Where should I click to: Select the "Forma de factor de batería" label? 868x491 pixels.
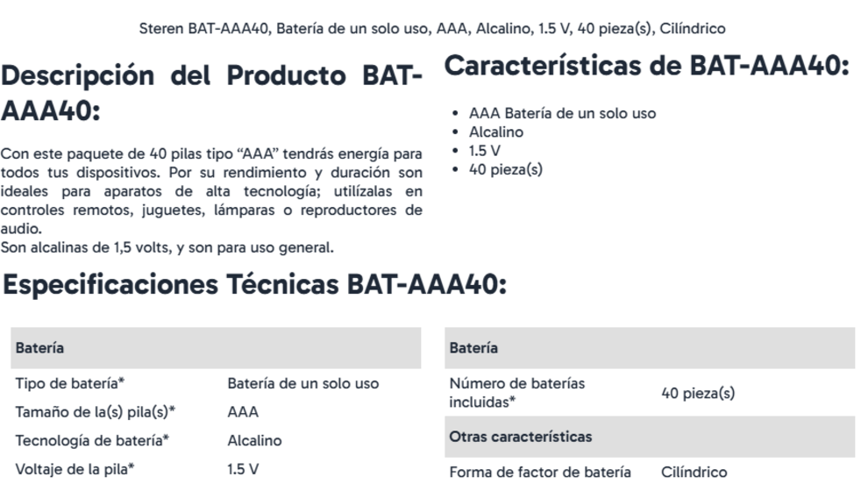point(539,473)
